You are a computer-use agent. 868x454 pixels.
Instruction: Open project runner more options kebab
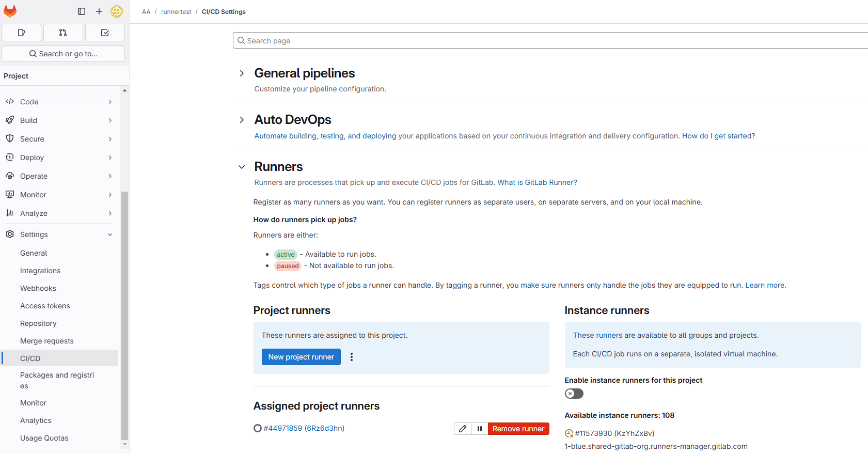coord(352,357)
